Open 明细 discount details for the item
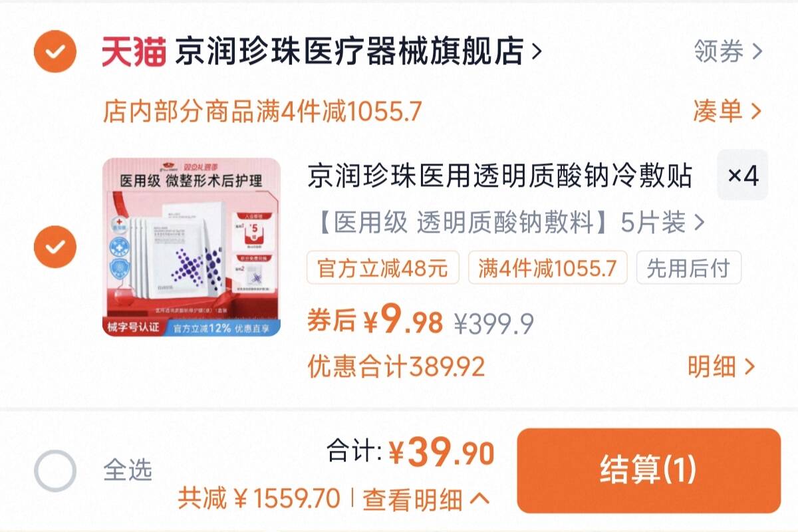 722,366
